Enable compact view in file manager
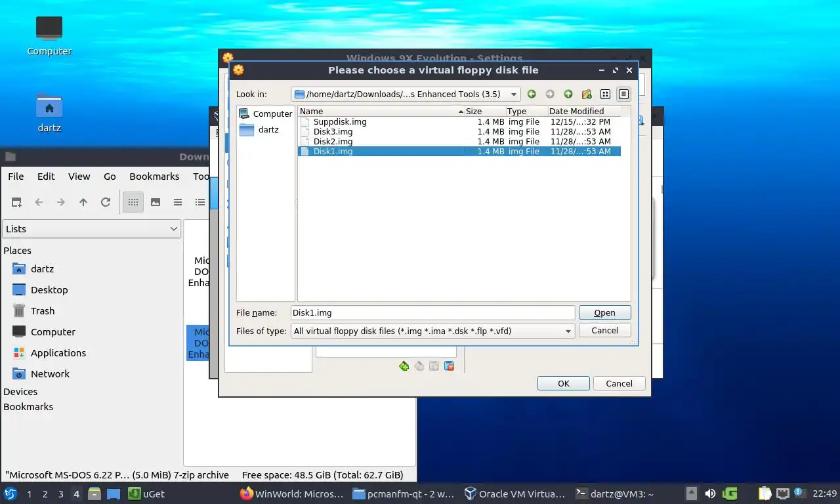 click(178, 202)
